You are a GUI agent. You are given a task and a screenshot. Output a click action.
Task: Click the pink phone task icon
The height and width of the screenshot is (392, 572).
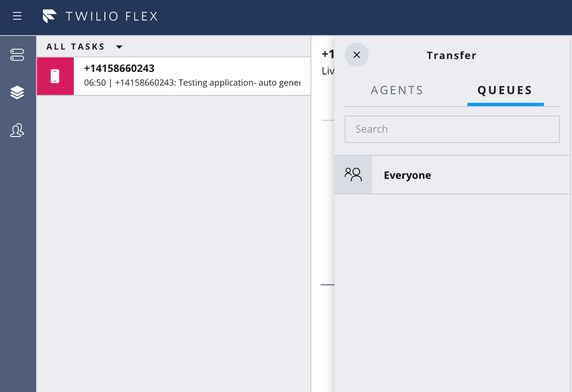55,76
